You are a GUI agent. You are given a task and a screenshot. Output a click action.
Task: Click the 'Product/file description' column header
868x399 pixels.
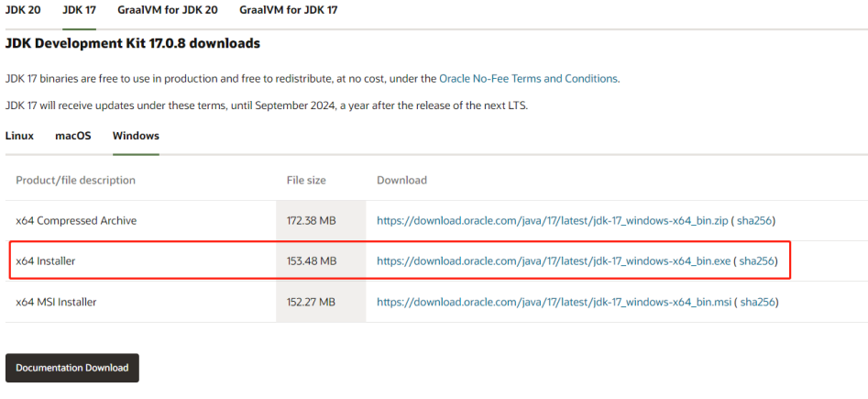click(x=75, y=180)
